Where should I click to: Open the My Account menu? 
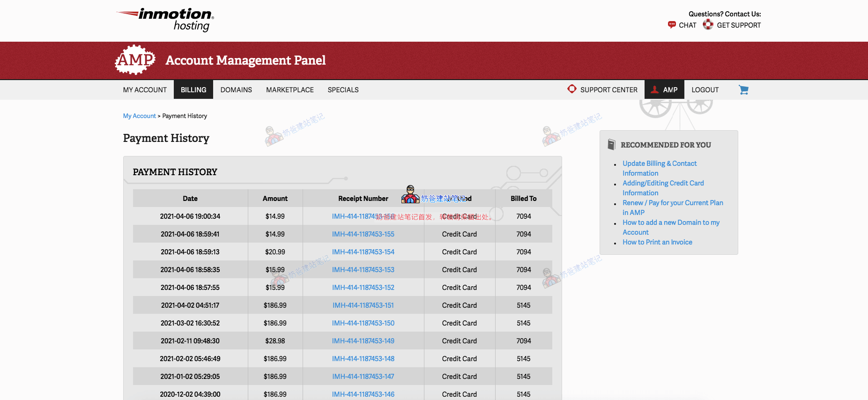tap(145, 90)
